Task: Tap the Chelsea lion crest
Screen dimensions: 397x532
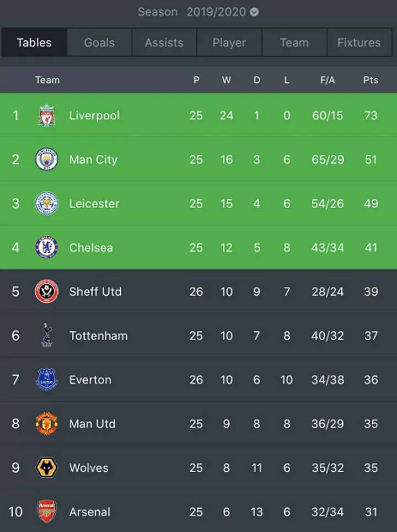Action: [x=47, y=247]
